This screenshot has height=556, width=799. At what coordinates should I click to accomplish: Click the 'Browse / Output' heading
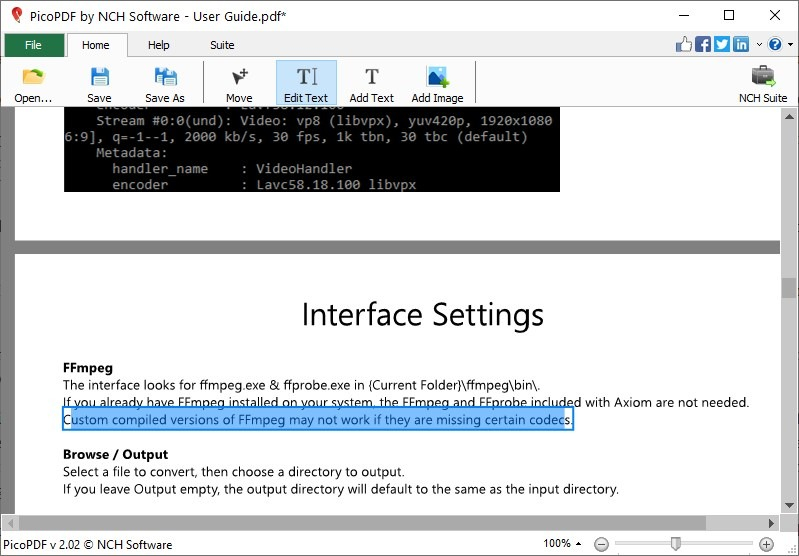115,454
